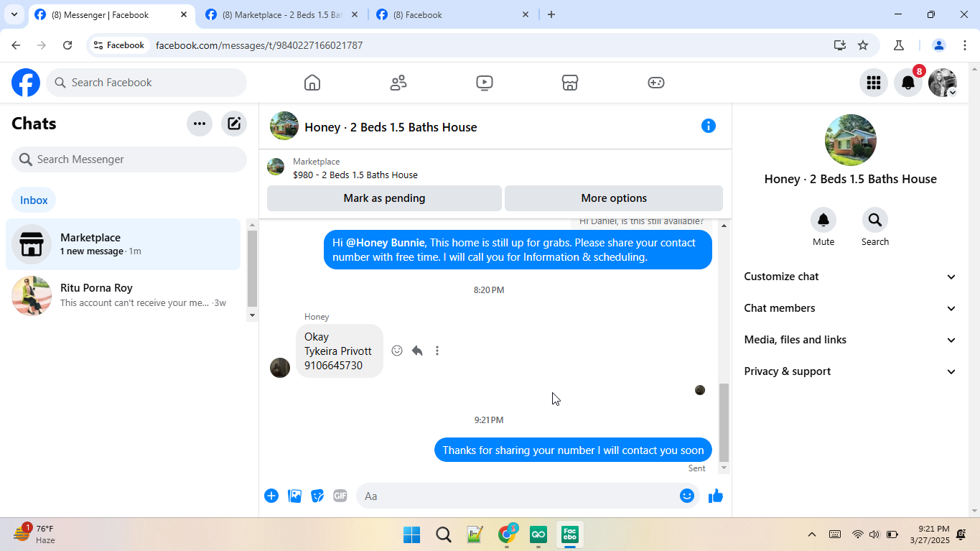Open Chrome three-dot menu
This screenshot has width=980, height=551.
click(x=965, y=45)
